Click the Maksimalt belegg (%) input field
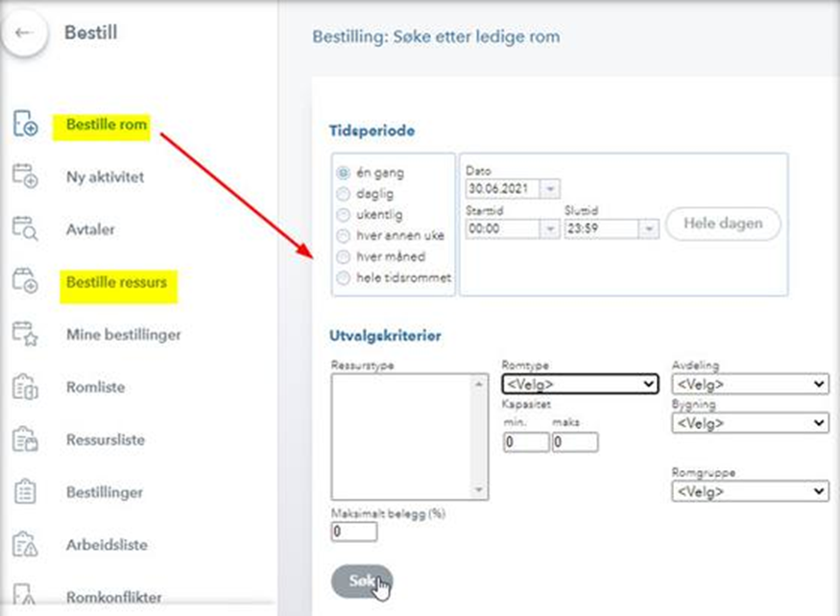840x616 pixels. [x=354, y=532]
